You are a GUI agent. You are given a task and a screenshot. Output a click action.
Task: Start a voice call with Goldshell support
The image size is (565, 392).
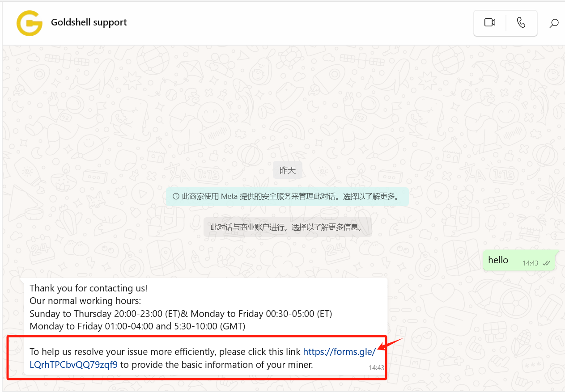(521, 22)
